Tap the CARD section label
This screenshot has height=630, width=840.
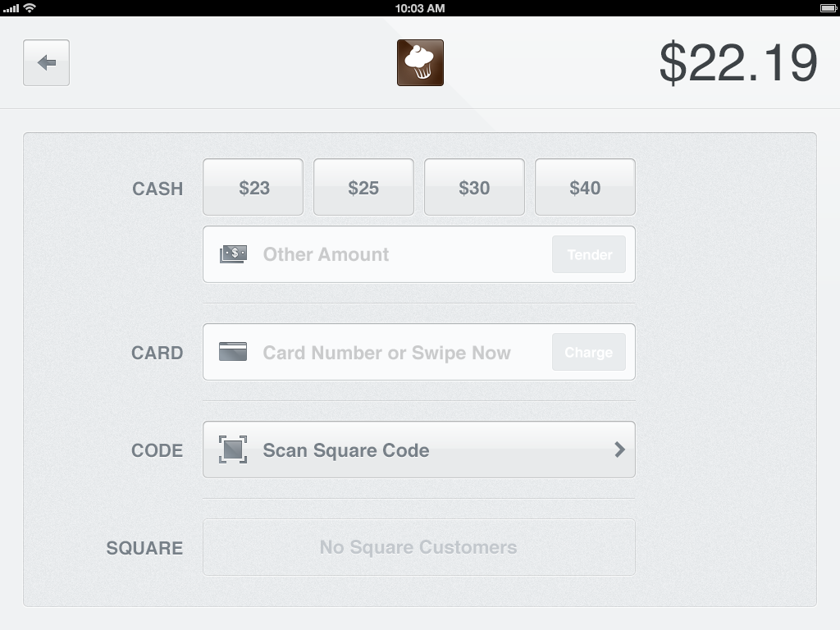(157, 353)
